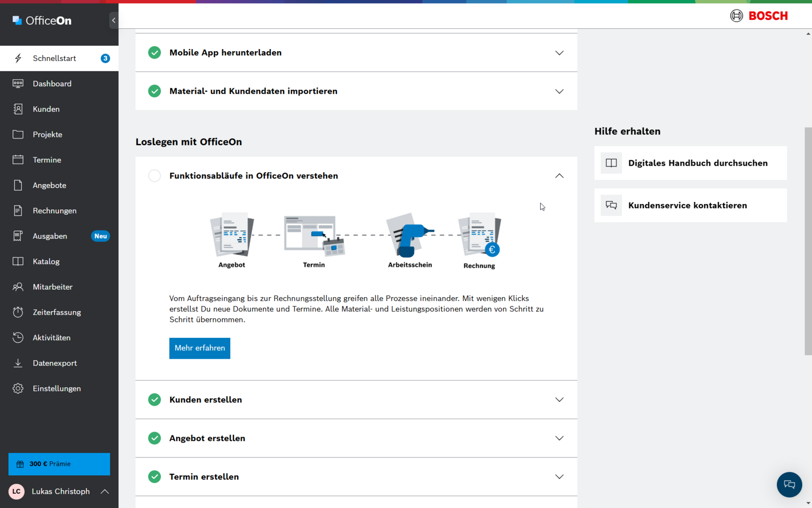The width and height of the screenshot is (812, 508).
Task: Click the 300 € Prämie button
Action: tap(59, 464)
